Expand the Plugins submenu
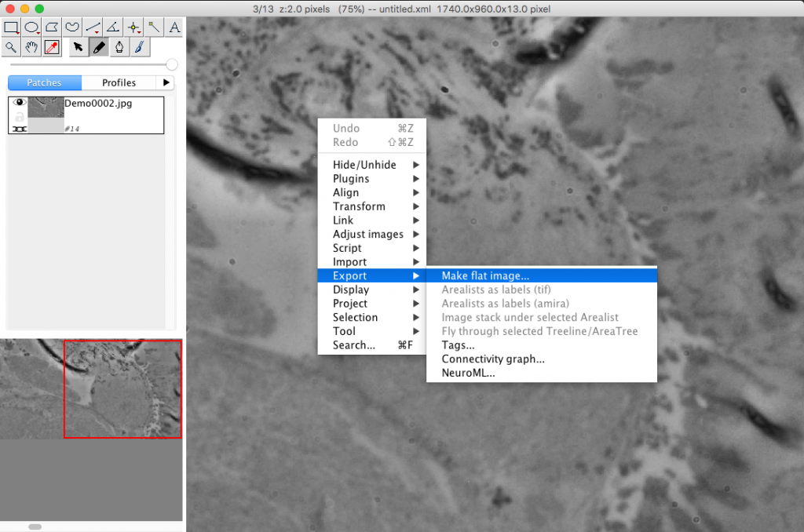This screenshot has width=804, height=532. [371, 178]
